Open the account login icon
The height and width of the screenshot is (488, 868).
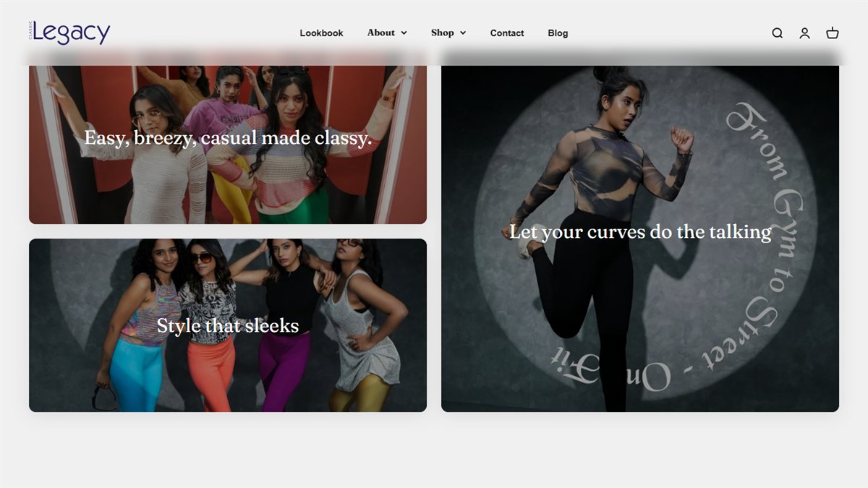coord(804,33)
